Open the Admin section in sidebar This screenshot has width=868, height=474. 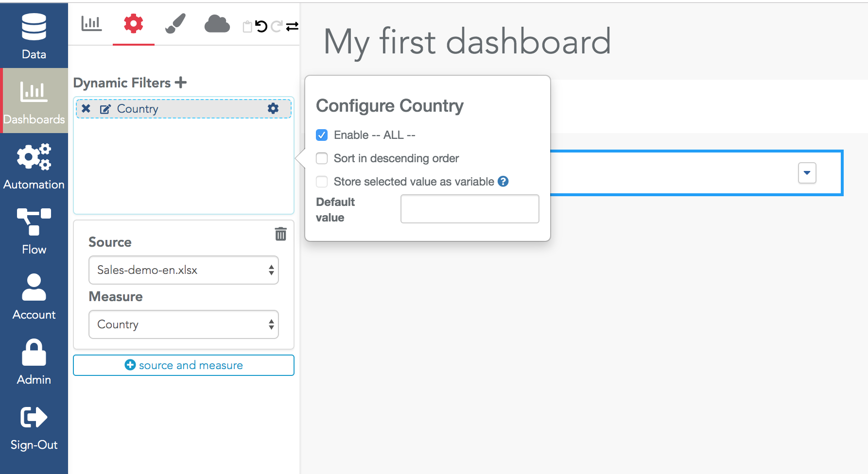(x=34, y=361)
